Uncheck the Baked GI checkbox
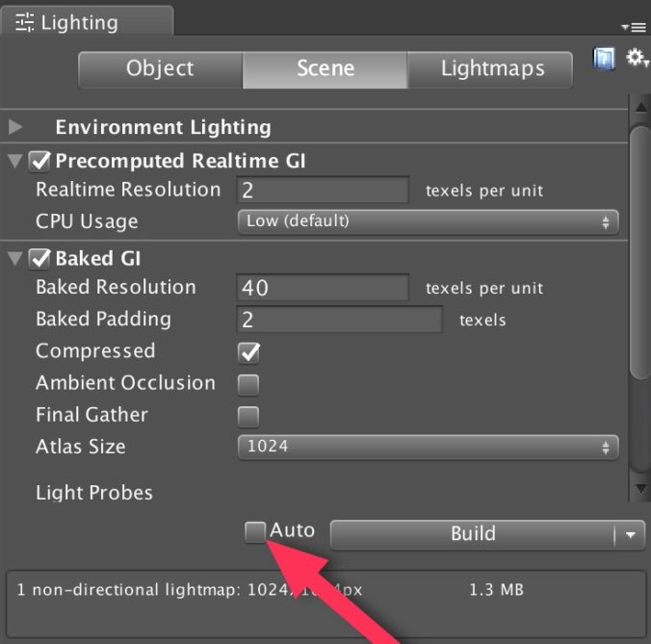Screen dimensions: 651x644 [39, 259]
